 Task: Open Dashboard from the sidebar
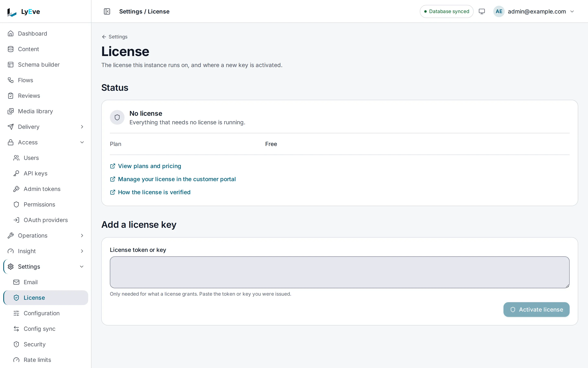(46, 34)
